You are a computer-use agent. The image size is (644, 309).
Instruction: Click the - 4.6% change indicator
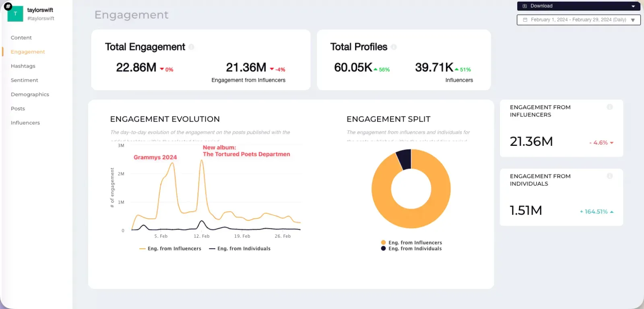pos(601,143)
